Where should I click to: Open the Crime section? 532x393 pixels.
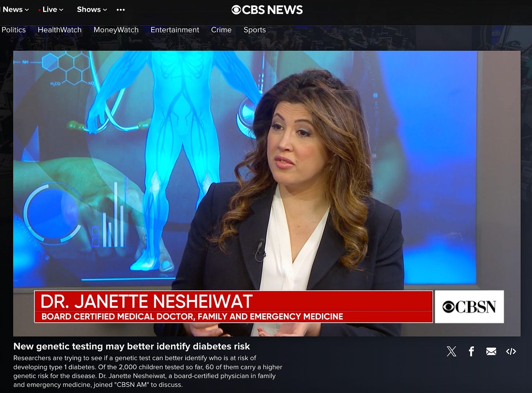(x=221, y=30)
